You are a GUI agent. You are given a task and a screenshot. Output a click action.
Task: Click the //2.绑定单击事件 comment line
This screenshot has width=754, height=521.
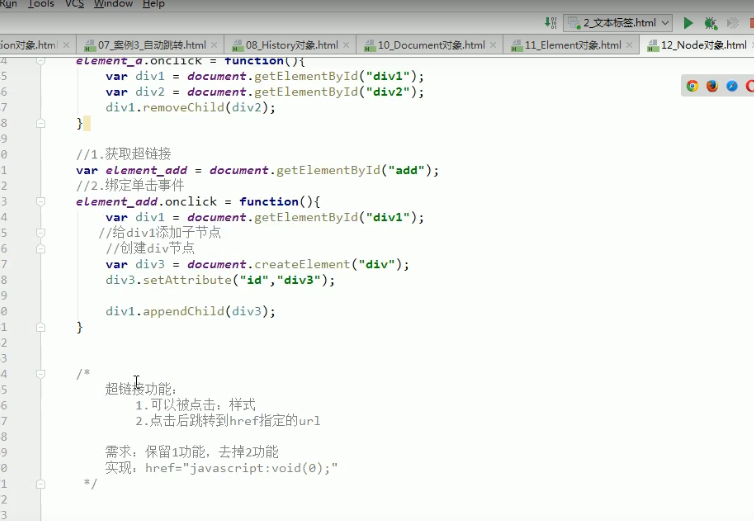tap(130, 186)
